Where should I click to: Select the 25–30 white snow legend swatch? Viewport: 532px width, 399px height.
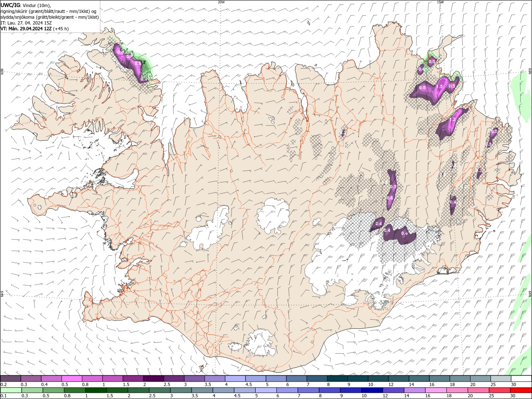[x=500, y=379]
